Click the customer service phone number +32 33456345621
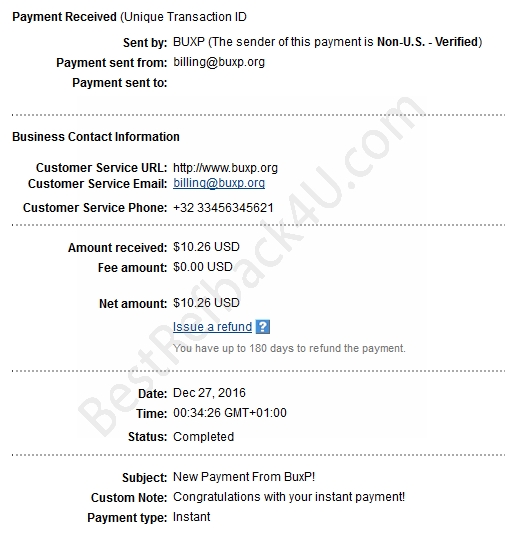This screenshot has width=505, height=535. (223, 207)
